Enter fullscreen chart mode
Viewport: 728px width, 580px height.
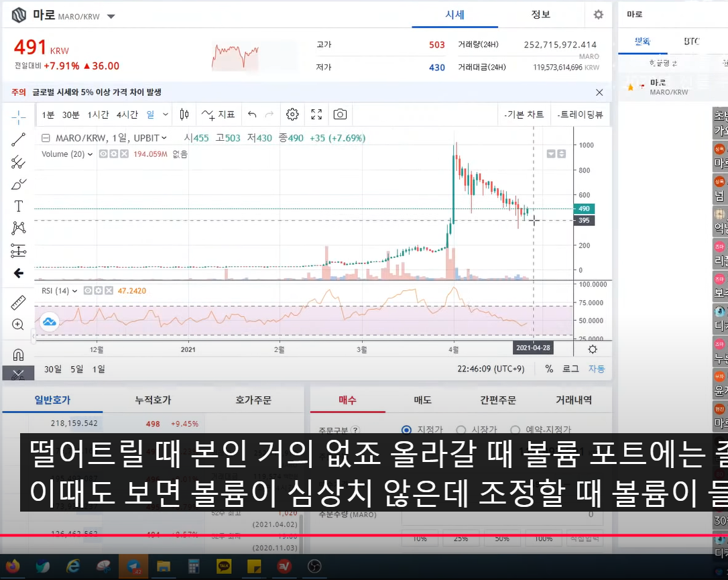[x=316, y=114]
